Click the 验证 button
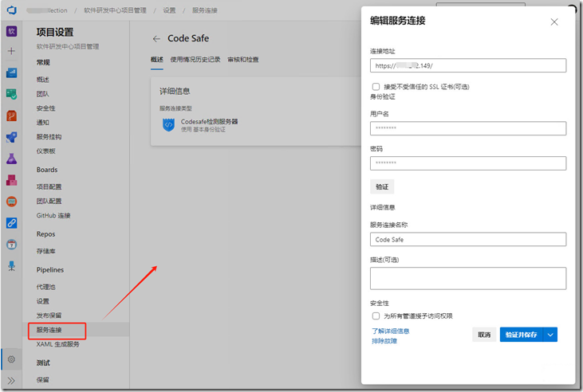The height and width of the screenshot is (392, 583). 382,186
